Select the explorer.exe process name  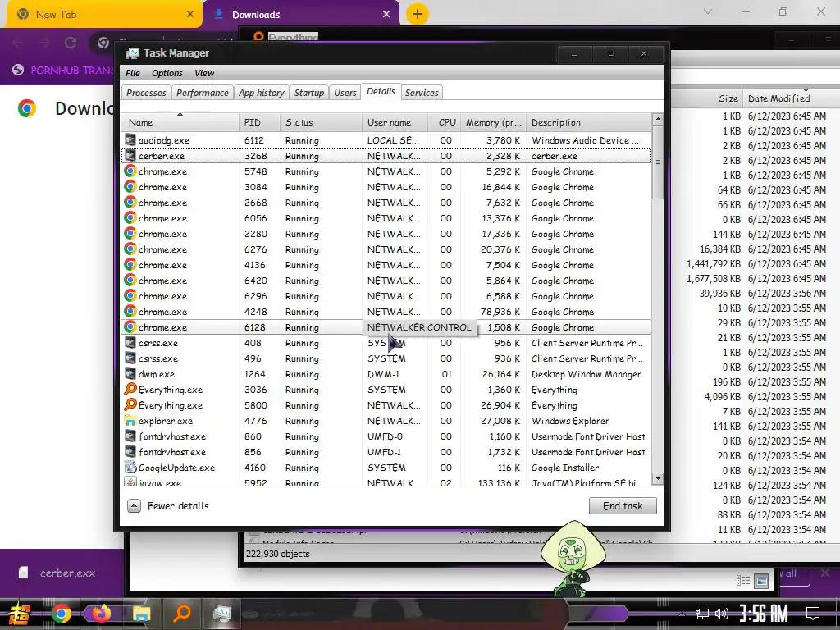point(166,421)
